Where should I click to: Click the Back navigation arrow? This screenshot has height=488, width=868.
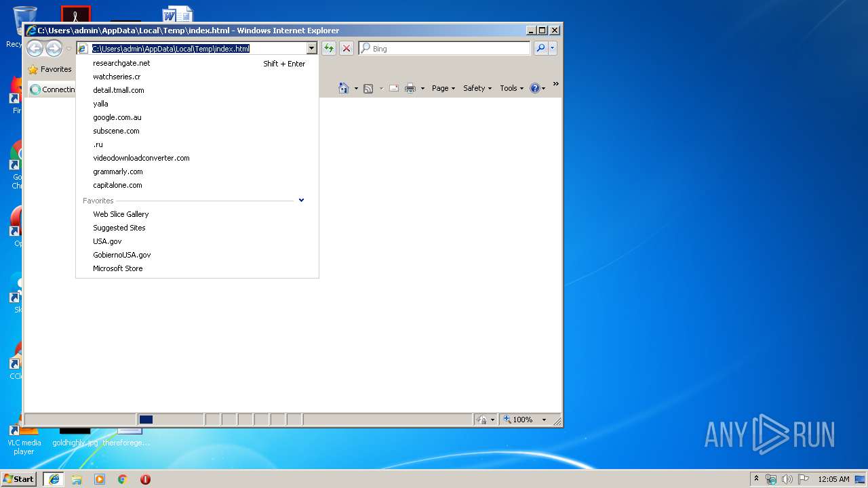click(x=35, y=48)
